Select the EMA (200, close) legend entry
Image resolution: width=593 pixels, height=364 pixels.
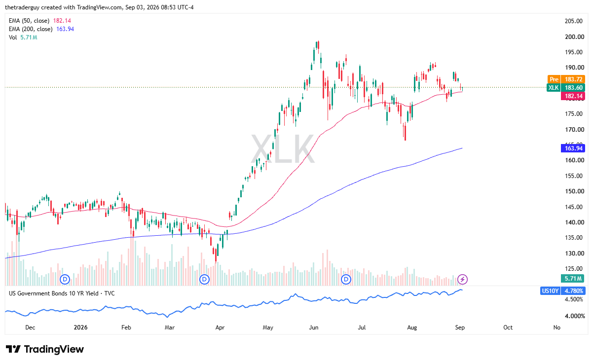[42, 29]
